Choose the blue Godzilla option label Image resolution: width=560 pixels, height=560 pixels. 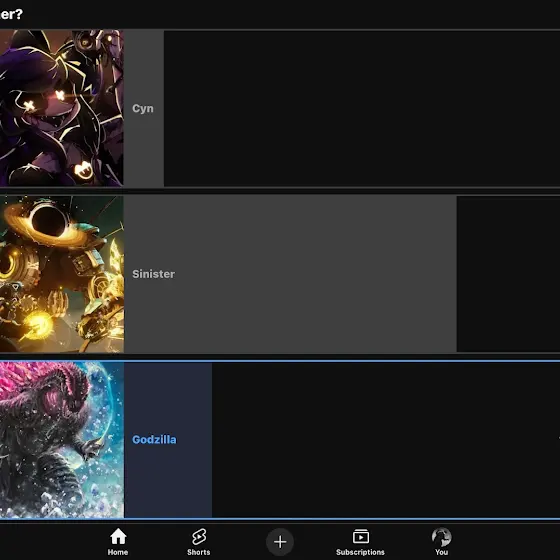154,440
